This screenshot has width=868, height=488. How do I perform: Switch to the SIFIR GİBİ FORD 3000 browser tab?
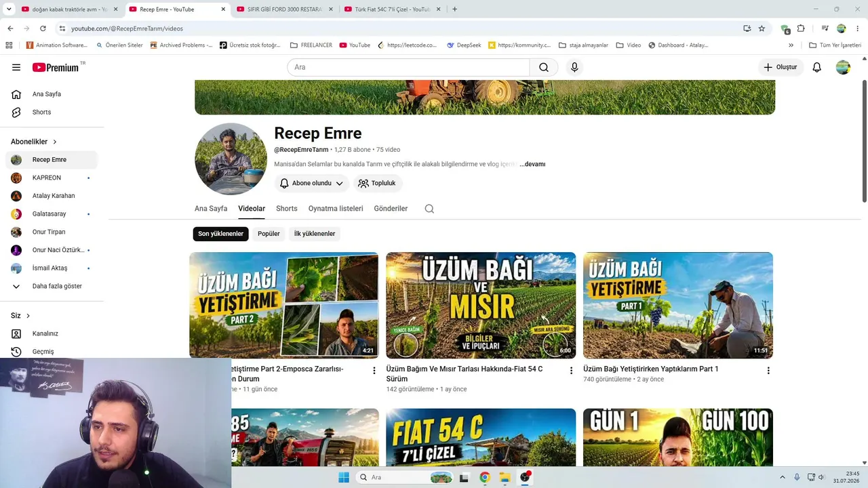tap(286, 9)
